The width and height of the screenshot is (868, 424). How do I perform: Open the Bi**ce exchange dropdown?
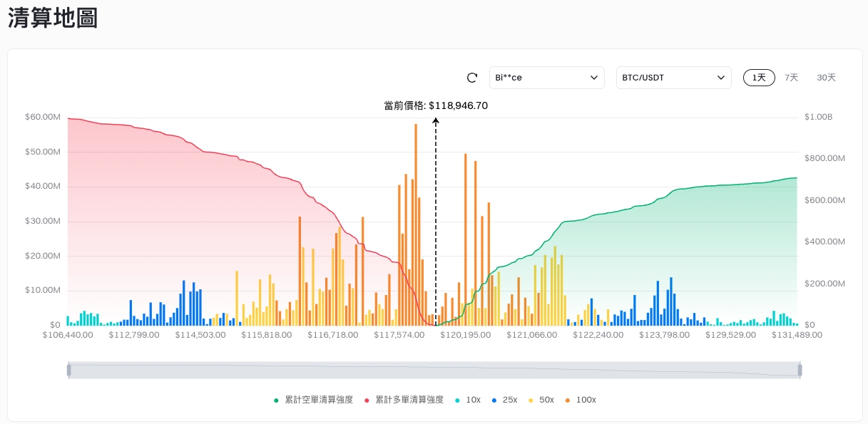click(546, 78)
